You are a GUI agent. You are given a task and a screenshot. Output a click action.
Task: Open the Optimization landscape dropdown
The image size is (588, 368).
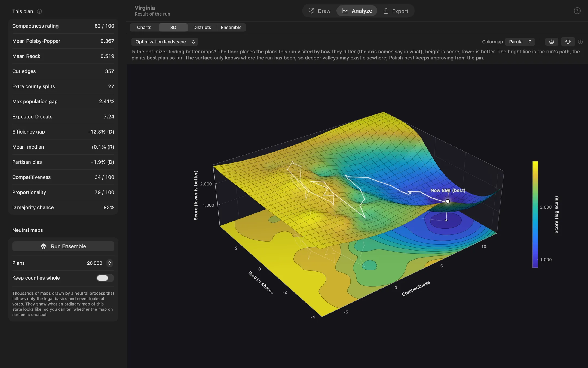[x=165, y=42]
